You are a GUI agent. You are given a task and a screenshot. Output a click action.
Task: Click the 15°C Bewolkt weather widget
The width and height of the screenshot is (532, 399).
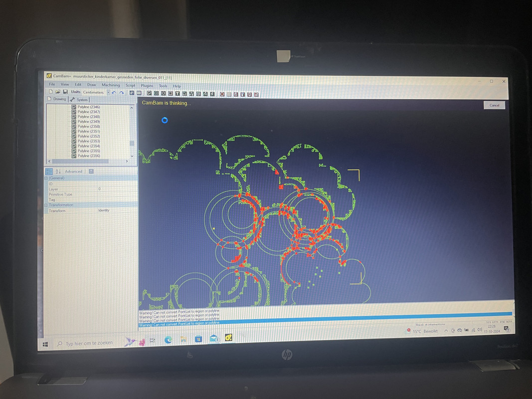tap(422, 331)
